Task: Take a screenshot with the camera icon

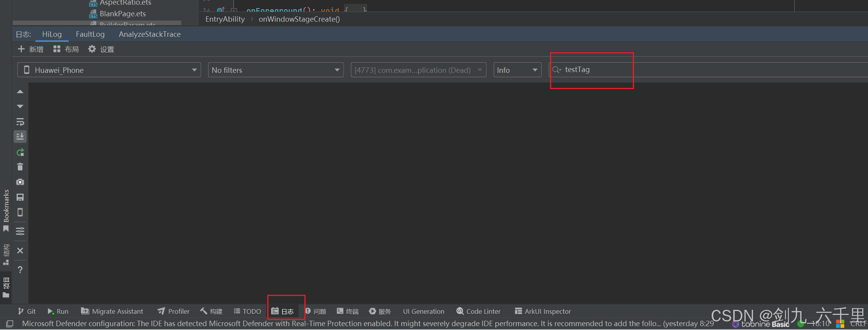Action: tap(20, 182)
